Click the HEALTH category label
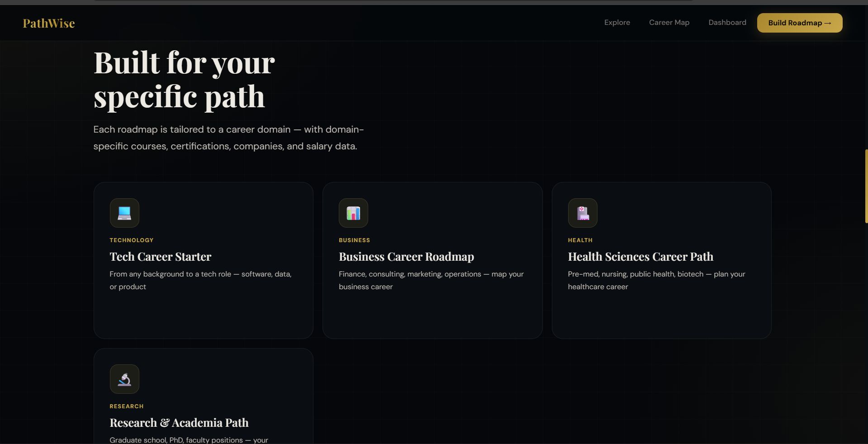The width and height of the screenshot is (868, 444). coord(580,240)
